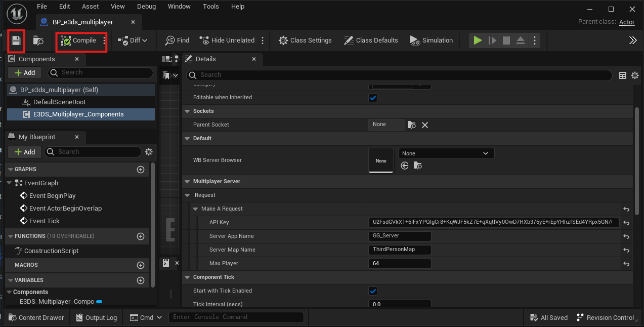Click the Compile button

tap(80, 40)
